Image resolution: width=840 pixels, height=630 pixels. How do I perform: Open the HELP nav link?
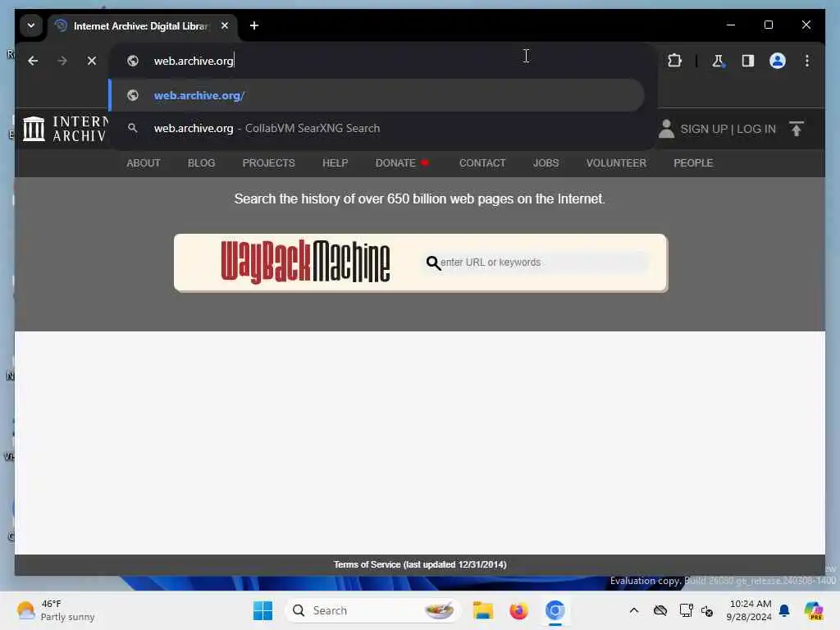(x=335, y=163)
